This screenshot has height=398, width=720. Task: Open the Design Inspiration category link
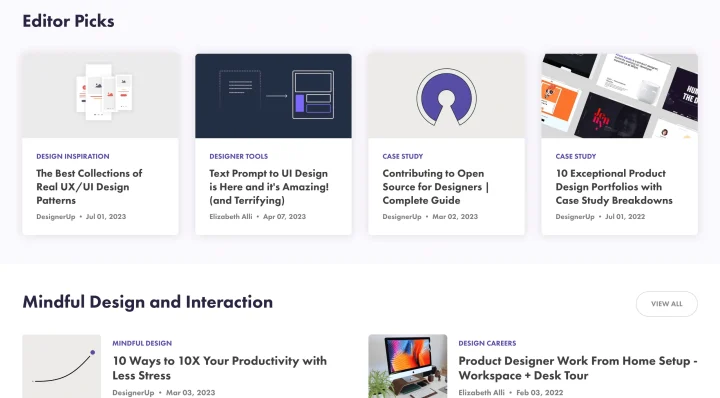(x=73, y=157)
